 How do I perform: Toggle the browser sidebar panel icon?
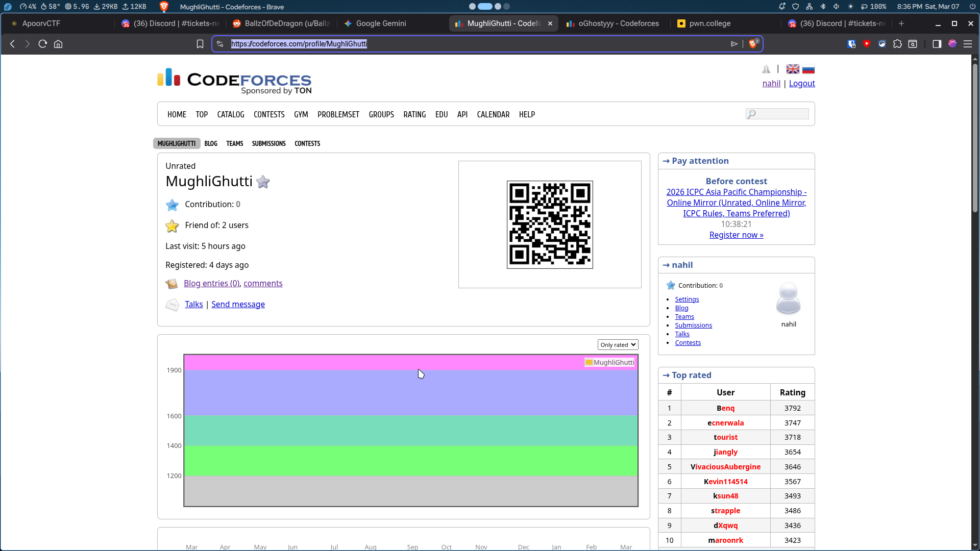tap(937, 44)
